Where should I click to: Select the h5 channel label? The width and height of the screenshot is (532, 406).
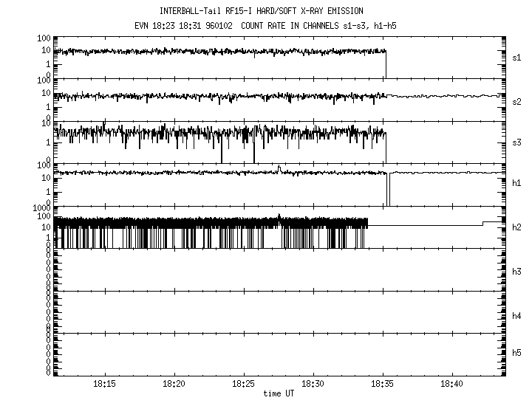point(517,354)
